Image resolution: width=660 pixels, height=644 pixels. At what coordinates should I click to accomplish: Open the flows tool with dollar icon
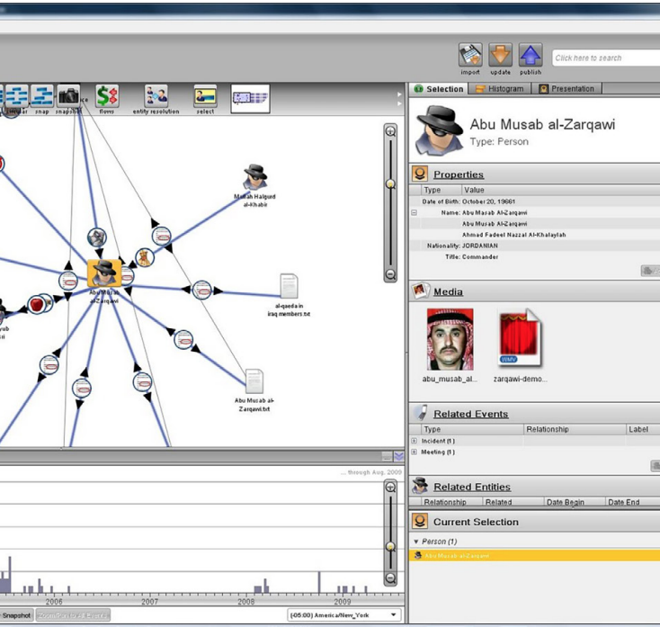pyautogui.click(x=107, y=96)
